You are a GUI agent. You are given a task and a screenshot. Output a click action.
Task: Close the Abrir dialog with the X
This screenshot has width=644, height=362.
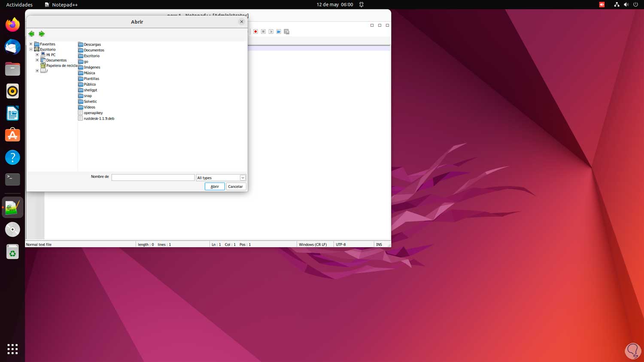242,22
